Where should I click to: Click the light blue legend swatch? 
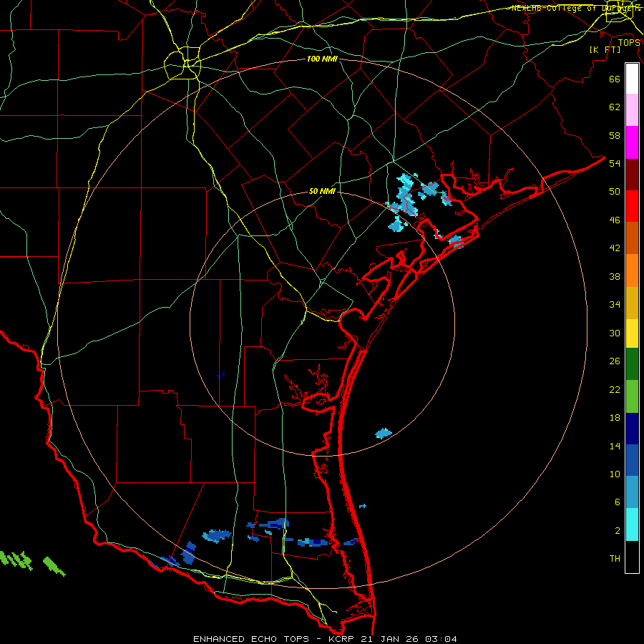tap(632, 492)
